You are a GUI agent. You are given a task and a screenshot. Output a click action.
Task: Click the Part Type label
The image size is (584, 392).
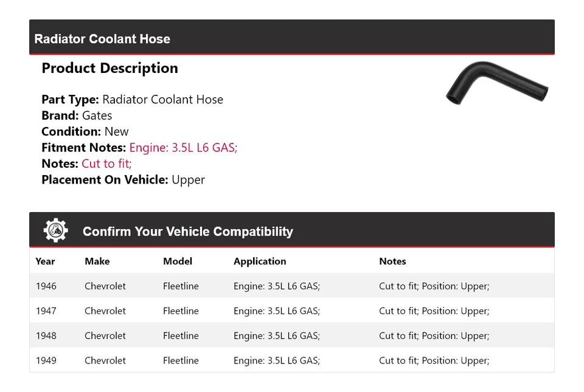pos(70,100)
